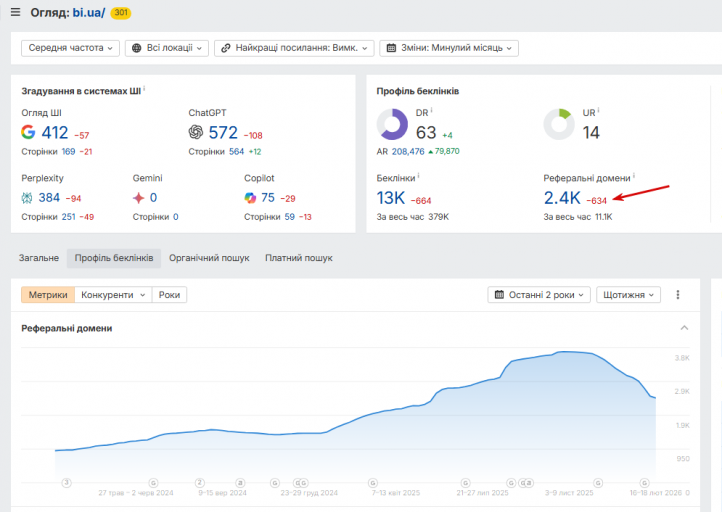Open Найкращі посилання: Вимк. dropdown

point(294,48)
